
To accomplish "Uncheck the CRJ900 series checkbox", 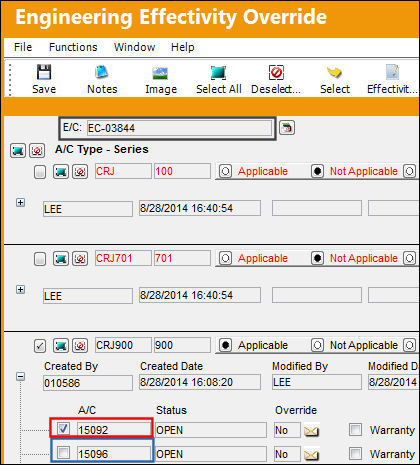I will (40, 346).
